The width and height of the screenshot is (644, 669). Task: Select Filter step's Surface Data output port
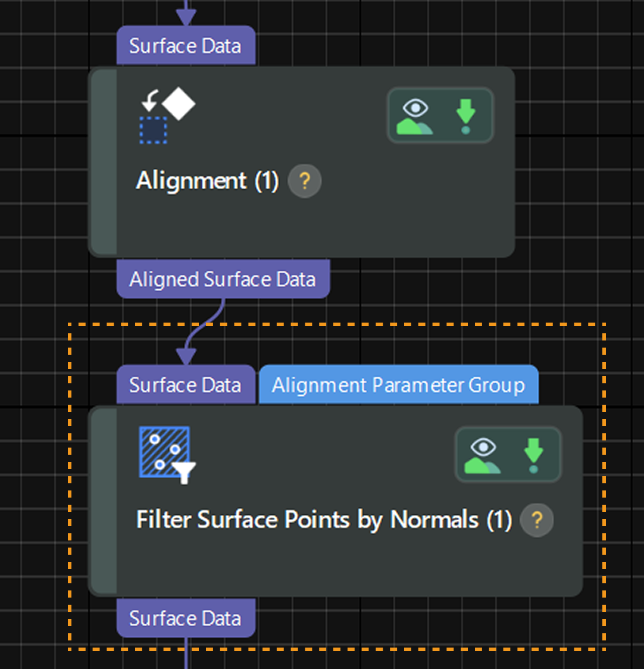coord(186,618)
